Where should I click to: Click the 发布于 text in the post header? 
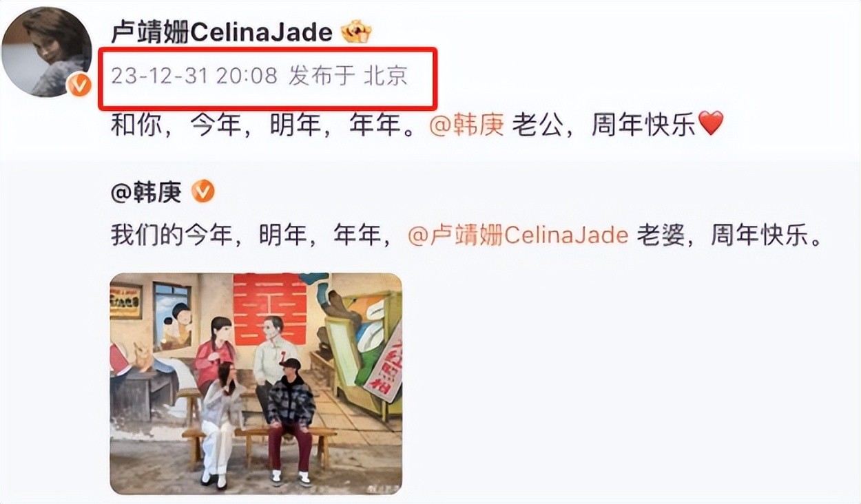321,75
